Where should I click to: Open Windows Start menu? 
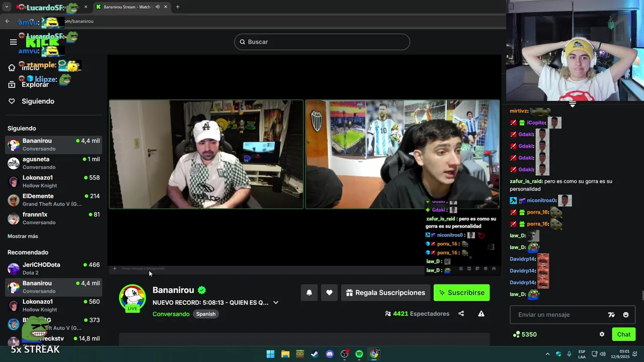[270, 354]
